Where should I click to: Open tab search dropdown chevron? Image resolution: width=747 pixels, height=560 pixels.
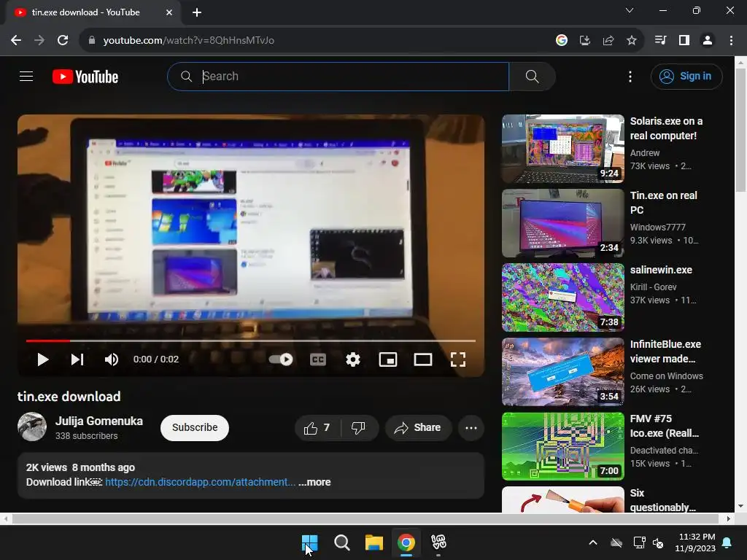[x=630, y=10]
